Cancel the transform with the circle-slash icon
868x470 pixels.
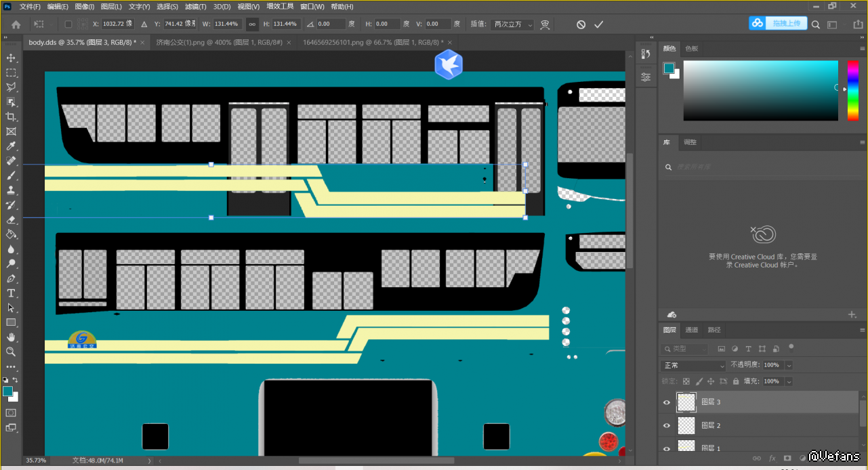pyautogui.click(x=581, y=24)
